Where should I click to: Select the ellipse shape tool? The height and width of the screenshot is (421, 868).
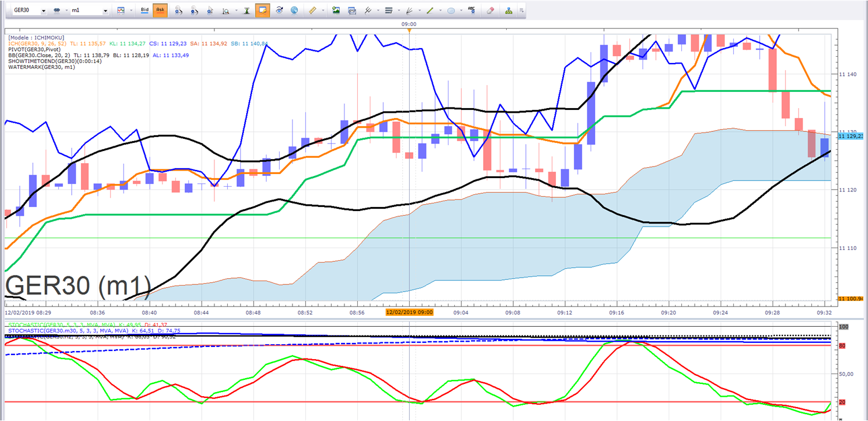coord(451,10)
